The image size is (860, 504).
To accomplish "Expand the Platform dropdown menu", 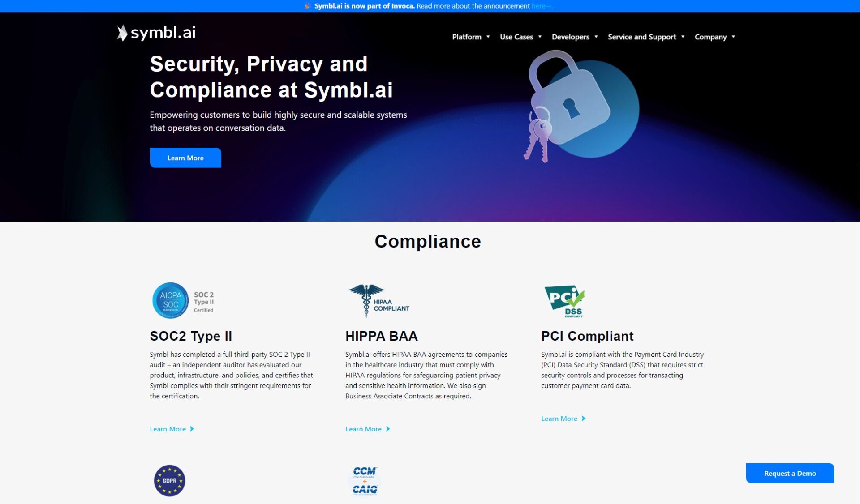I will pyautogui.click(x=471, y=37).
